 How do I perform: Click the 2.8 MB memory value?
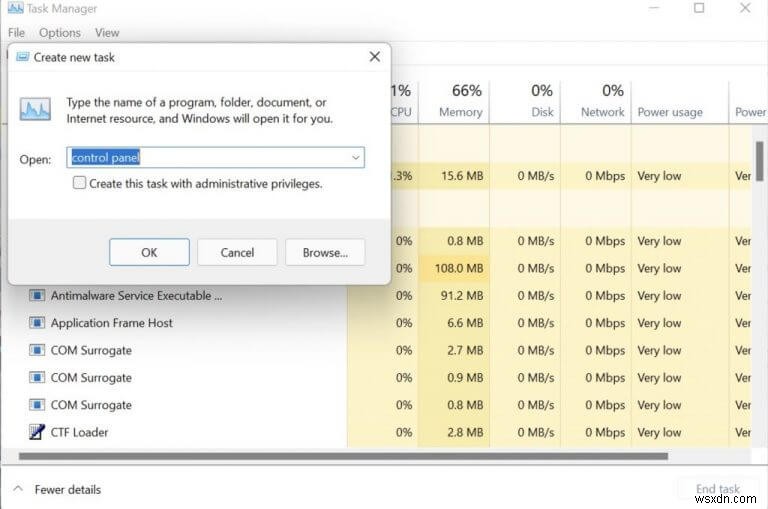465,433
